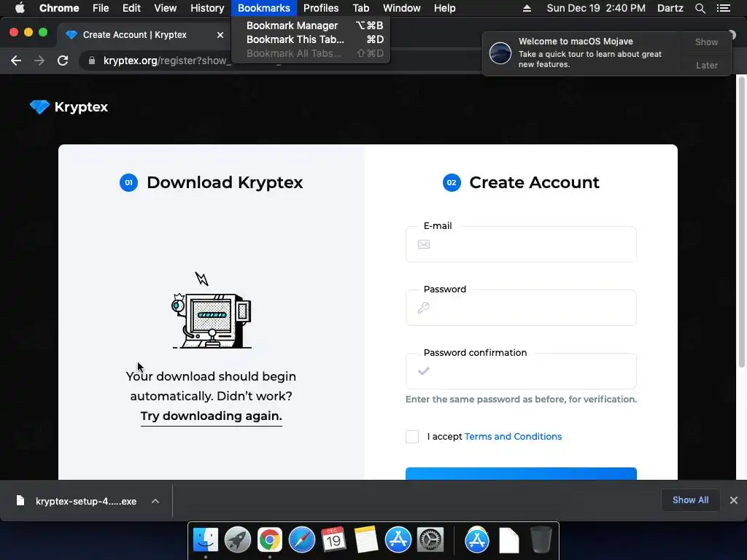Choose Bookmark Manager from menu
This screenshot has width=747, height=560.
point(311,26)
